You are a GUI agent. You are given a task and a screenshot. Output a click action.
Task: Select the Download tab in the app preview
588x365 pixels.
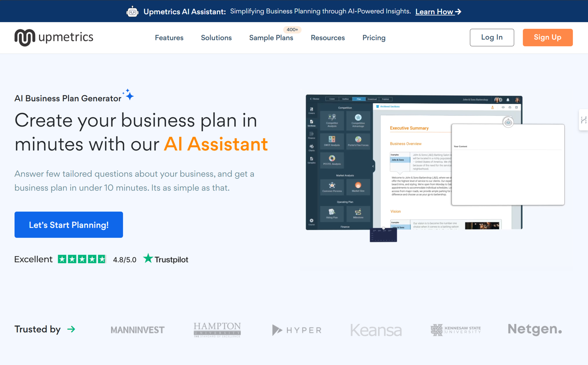pos(372,99)
